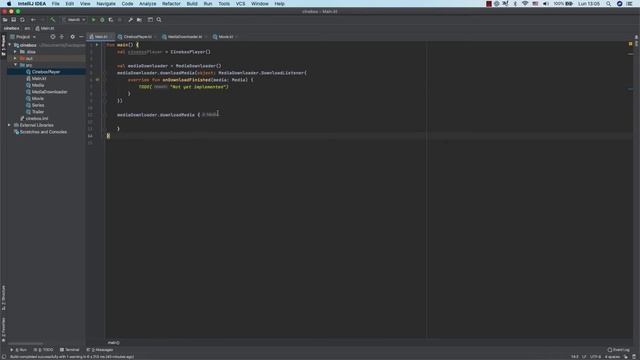Click the Search Everywhere magnifier icon
Screen dimensions: 640x360
tap(159, 20)
